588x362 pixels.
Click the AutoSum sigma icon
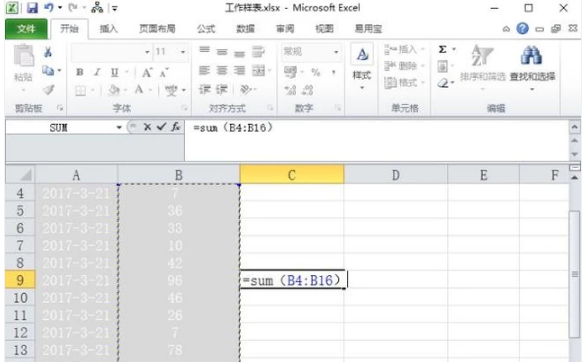[442, 50]
